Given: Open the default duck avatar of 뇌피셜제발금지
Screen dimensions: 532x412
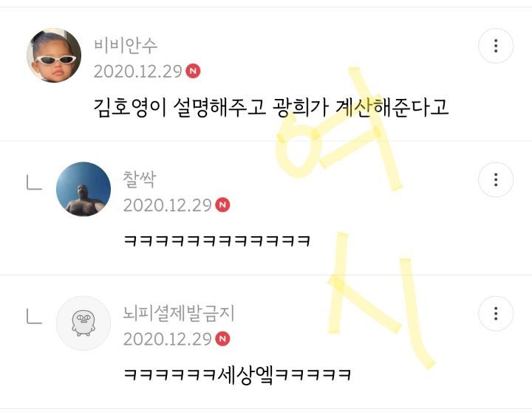Looking at the screenshot, I should [83, 323].
